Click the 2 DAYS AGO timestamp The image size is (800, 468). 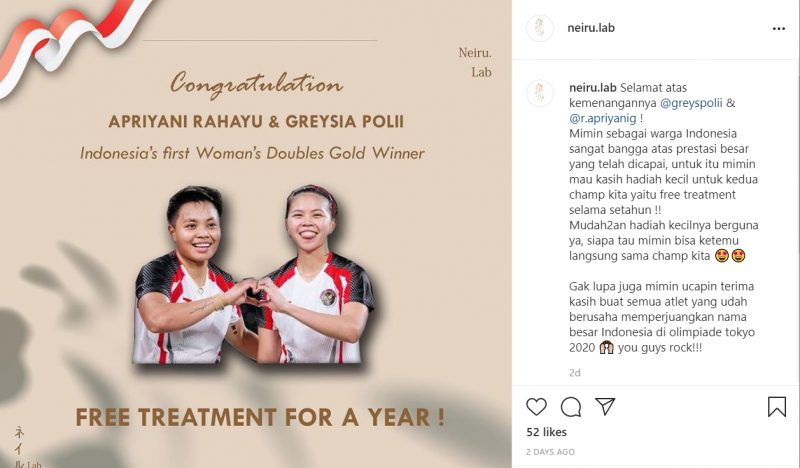point(551,452)
